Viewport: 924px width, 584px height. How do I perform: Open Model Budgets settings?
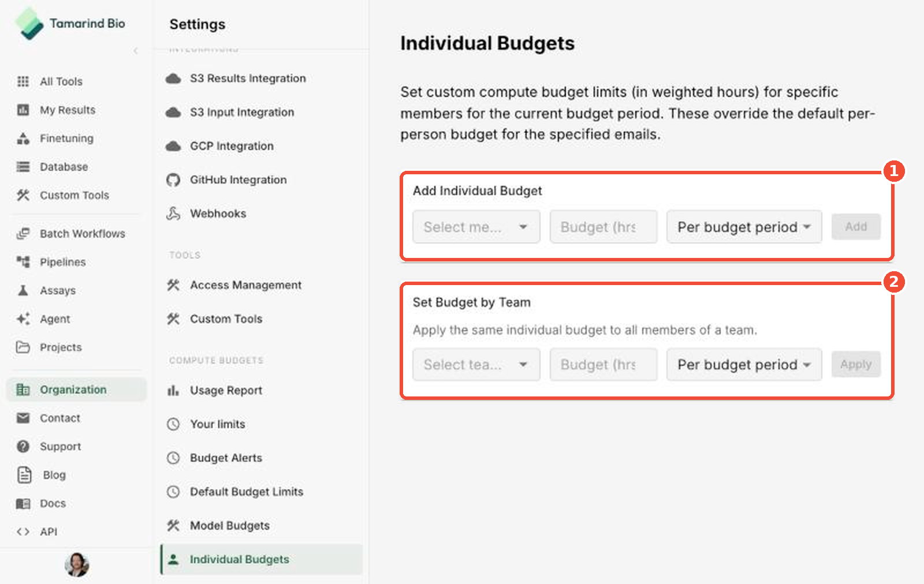(x=261, y=526)
